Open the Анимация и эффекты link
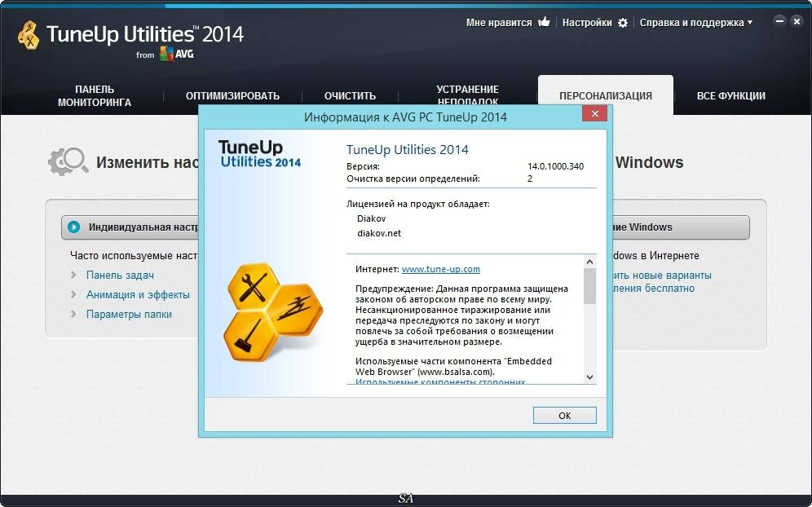This screenshot has height=507, width=812. coord(138,294)
